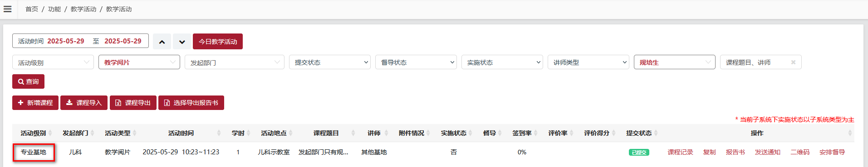The width and height of the screenshot is (868, 167).
Task: Go to next date with down chevron
Action: (182, 42)
